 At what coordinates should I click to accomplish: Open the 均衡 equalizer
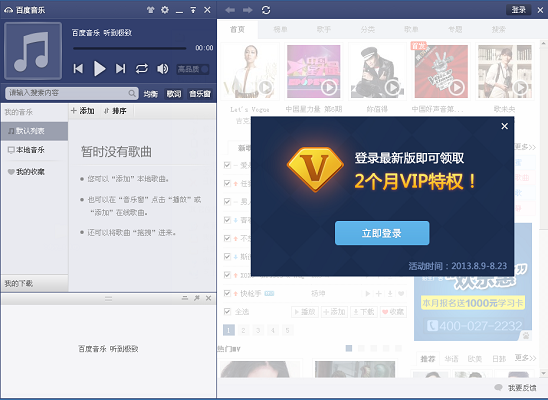(151, 94)
